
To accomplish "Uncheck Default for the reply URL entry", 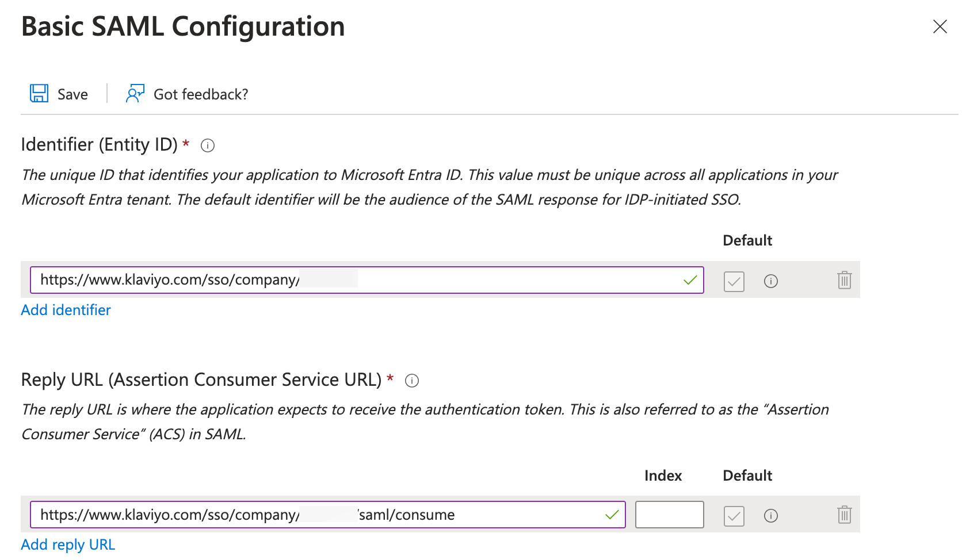I will tap(734, 516).
